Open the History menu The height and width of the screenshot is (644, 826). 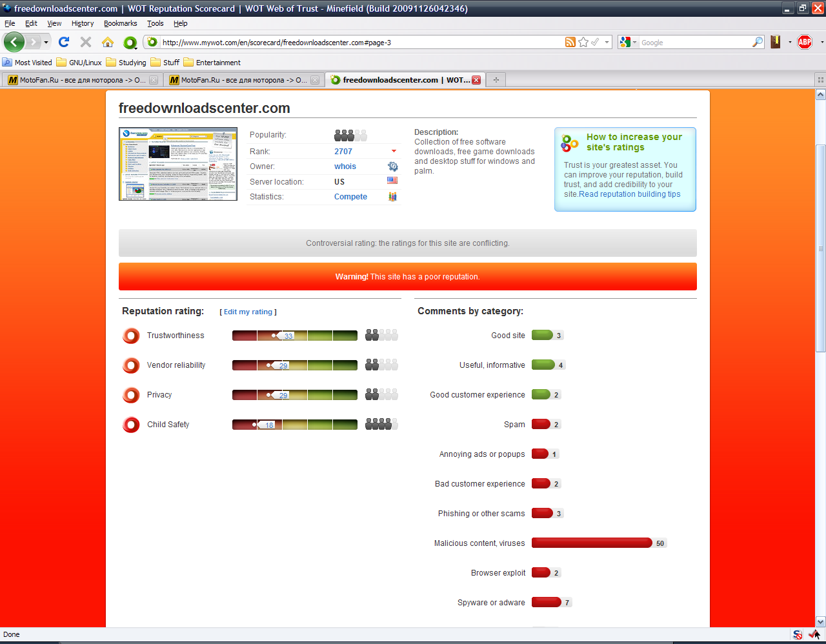point(83,23)
